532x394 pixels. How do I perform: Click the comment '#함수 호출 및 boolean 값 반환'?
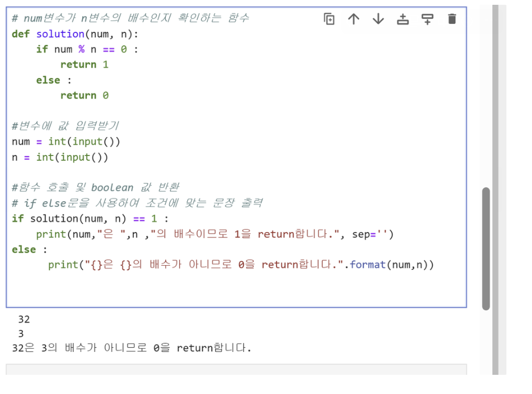pos(95,187)
